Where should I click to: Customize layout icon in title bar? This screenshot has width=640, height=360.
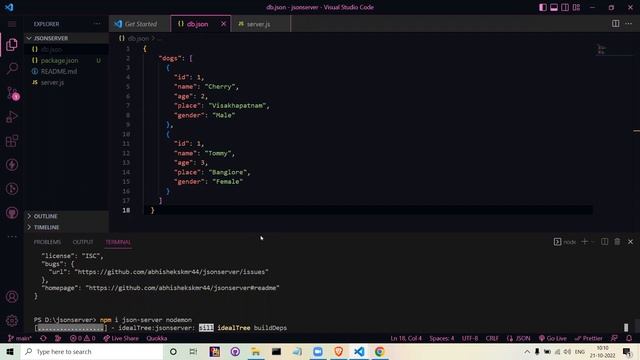pyautogui.click(x=576, y=7)
